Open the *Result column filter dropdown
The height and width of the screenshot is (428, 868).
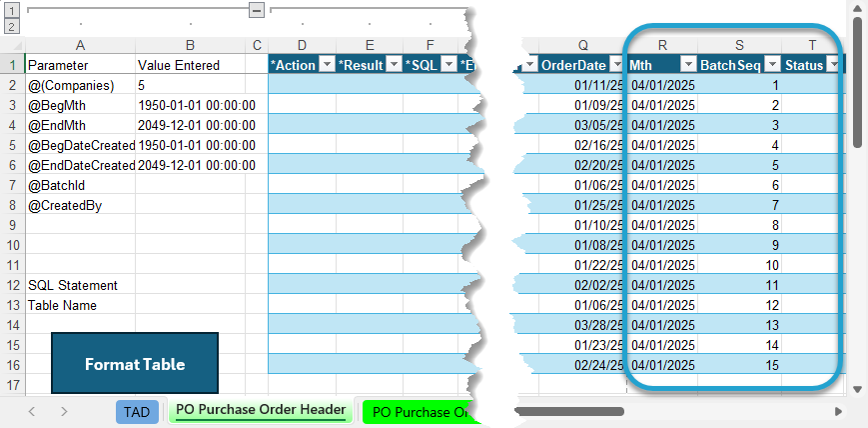click(394, 65)
